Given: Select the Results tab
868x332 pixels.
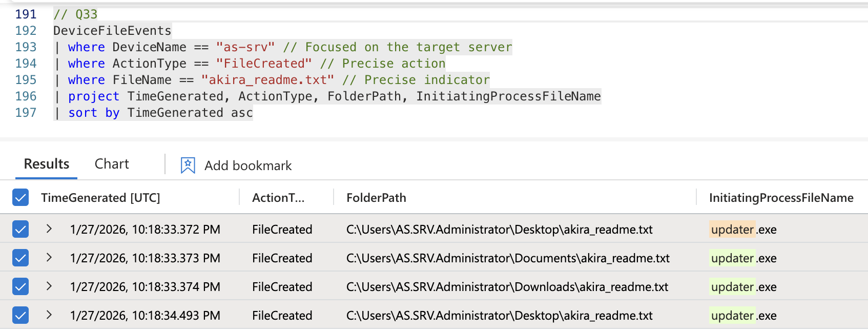Looking at the screenshot, I should pos(47,164).
